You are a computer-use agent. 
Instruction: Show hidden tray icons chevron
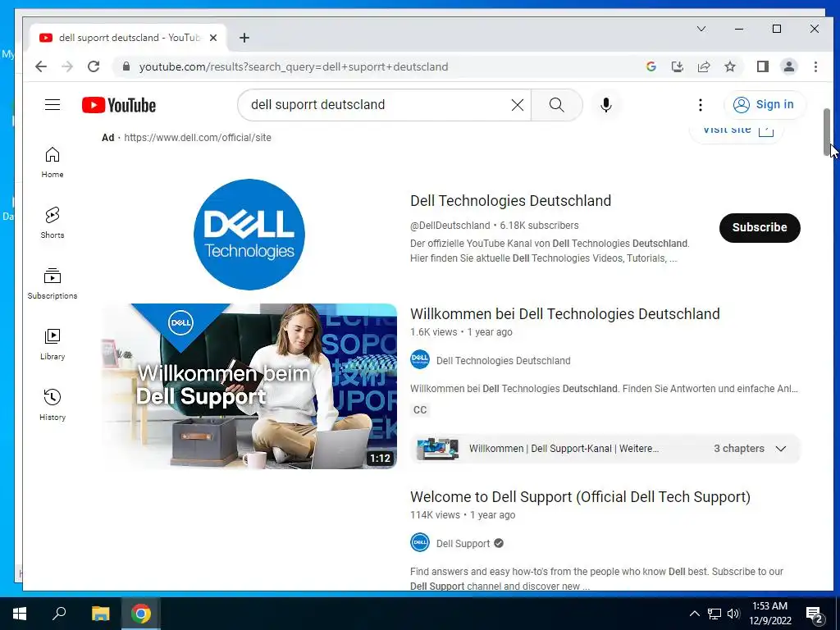pyautogui.click(x=694, y=614)
